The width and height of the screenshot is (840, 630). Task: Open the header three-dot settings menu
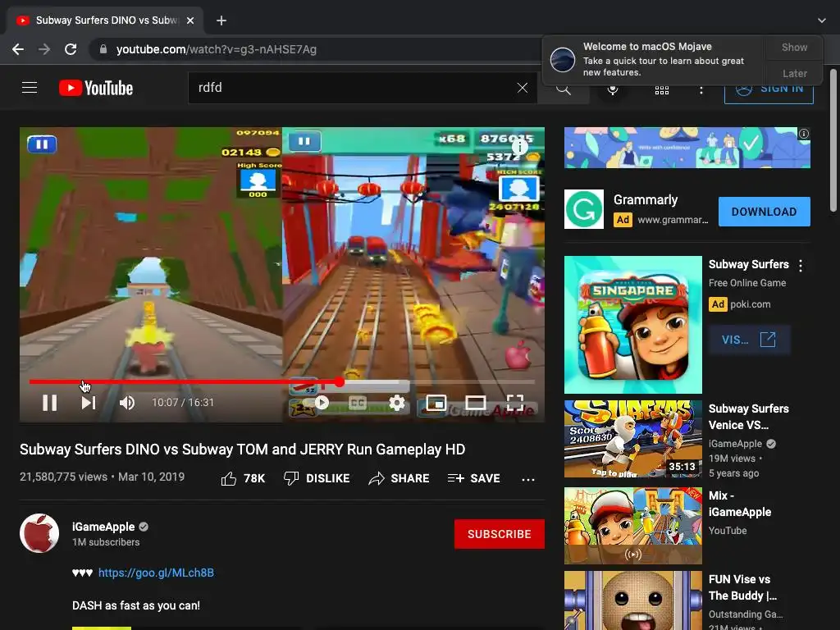tap(701, 90)
